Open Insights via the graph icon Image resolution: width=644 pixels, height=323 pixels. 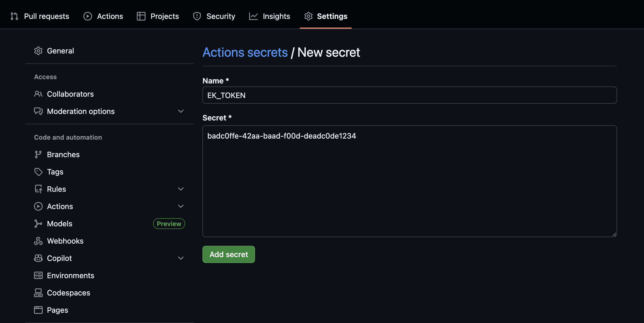(x=253, y=16)
